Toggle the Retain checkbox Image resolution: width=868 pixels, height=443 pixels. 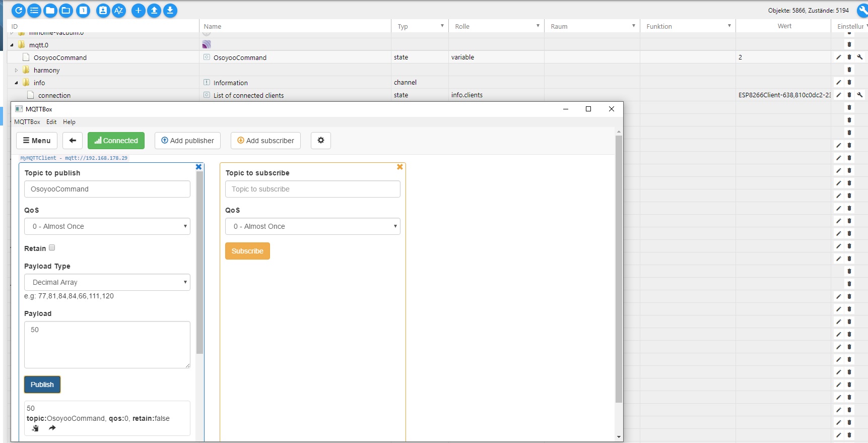(52, 247)
